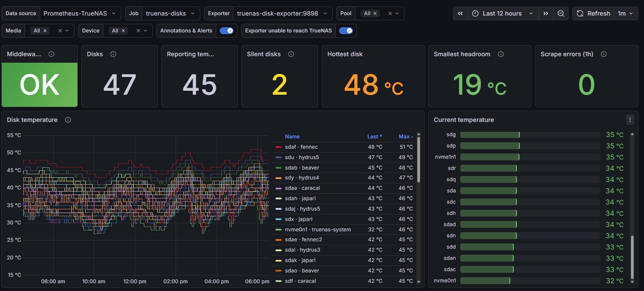Shift time range forward with double-right arrow

click(546, 13)
